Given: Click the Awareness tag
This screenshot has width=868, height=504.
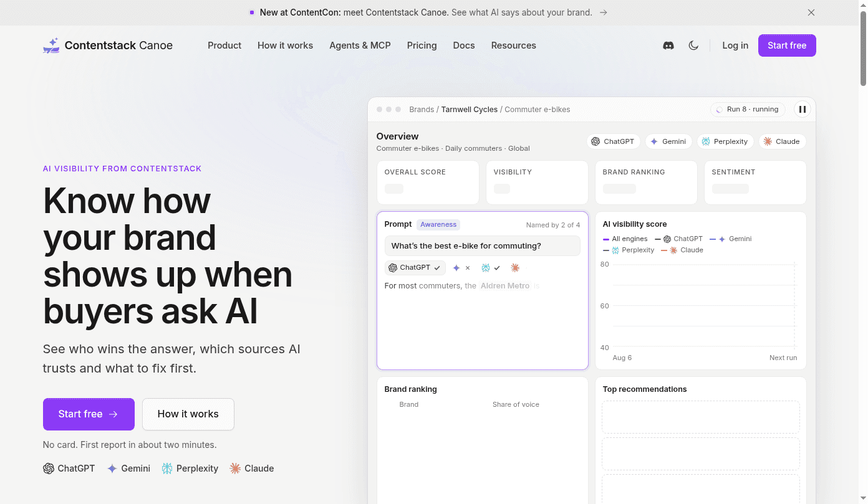Looking at the screenshot, I should pos(438,224).
